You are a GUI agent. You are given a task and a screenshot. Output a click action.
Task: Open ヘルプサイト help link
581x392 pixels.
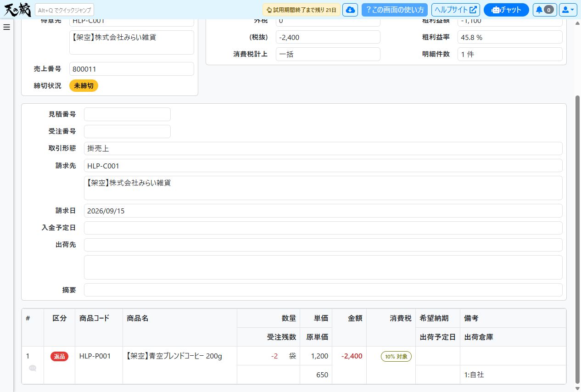click(x=456, y=10)
